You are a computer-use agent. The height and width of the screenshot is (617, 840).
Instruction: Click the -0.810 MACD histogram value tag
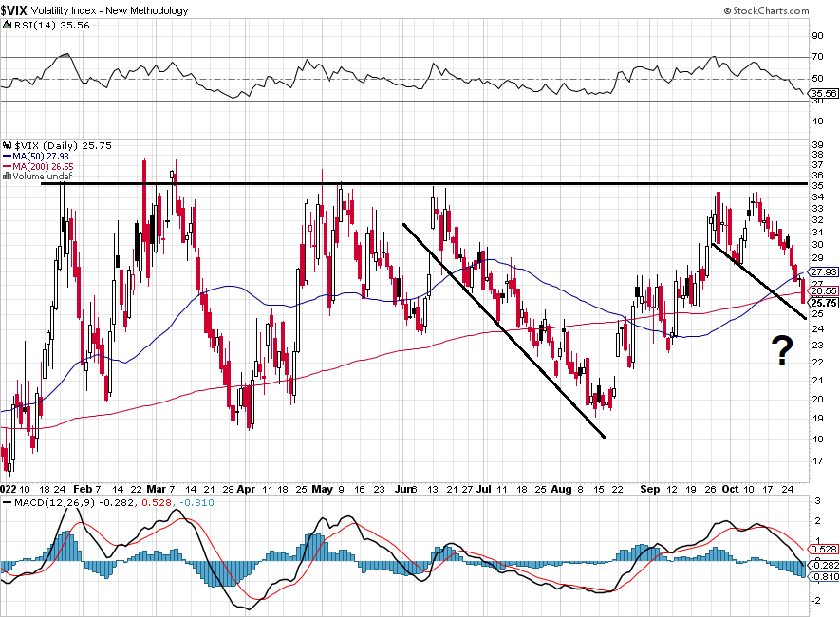(x=824, y=576)
